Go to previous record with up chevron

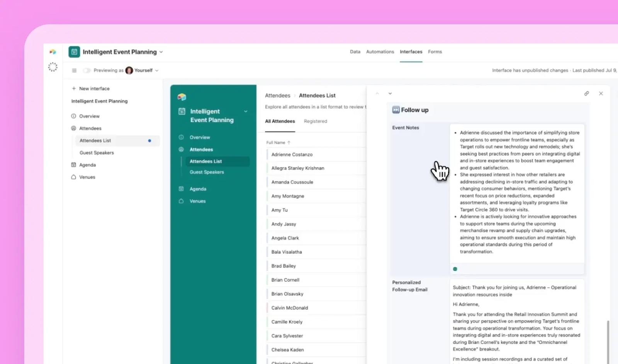(x=377, y=93)
